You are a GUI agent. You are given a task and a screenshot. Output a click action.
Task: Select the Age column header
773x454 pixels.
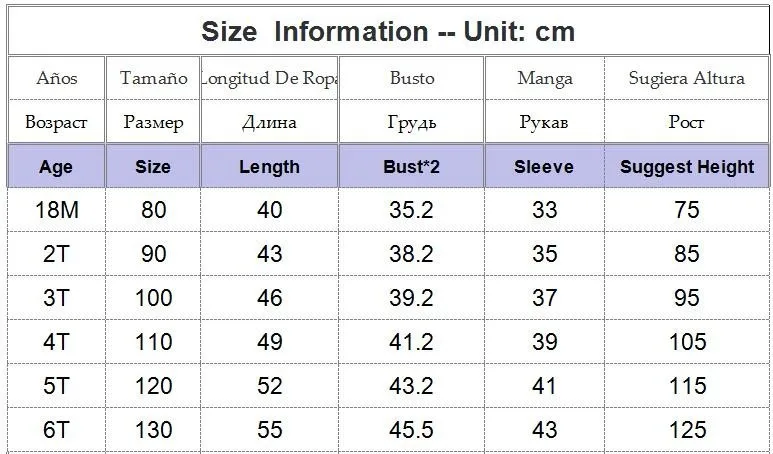coord(56,166)
